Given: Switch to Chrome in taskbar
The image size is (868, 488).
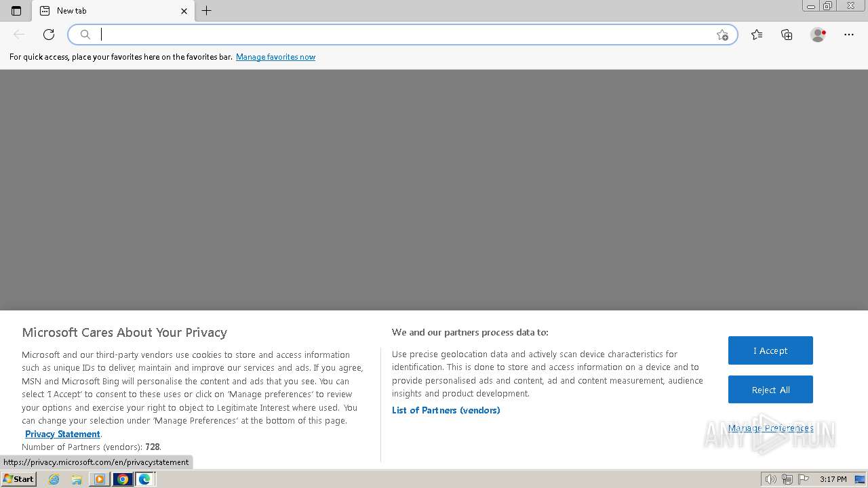Looking at the screenshot, I should 123,479.
